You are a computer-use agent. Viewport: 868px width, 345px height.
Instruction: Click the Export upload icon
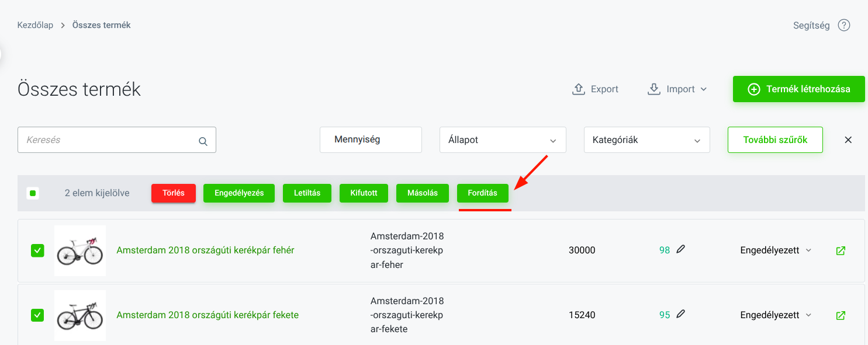click(x=578, y=89)
